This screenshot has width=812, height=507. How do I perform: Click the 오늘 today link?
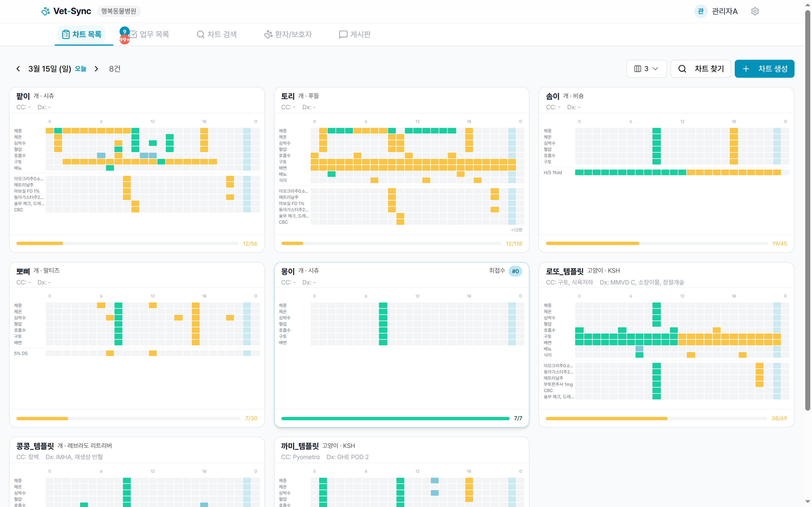[x=81, y=69]
